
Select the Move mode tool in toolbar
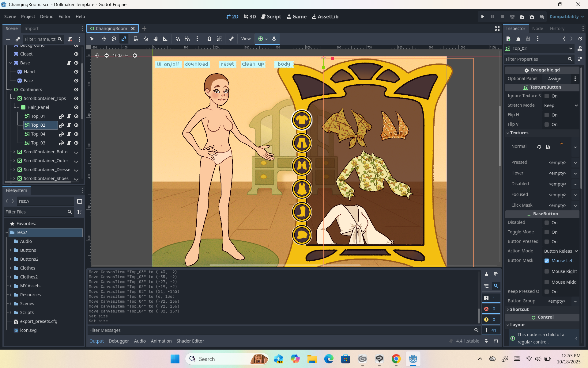point(104,39)
